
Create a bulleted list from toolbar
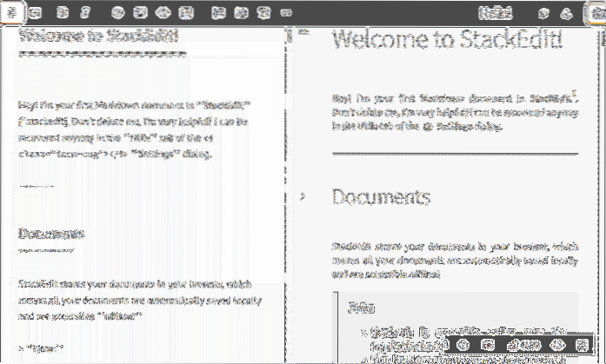(238, 13)
